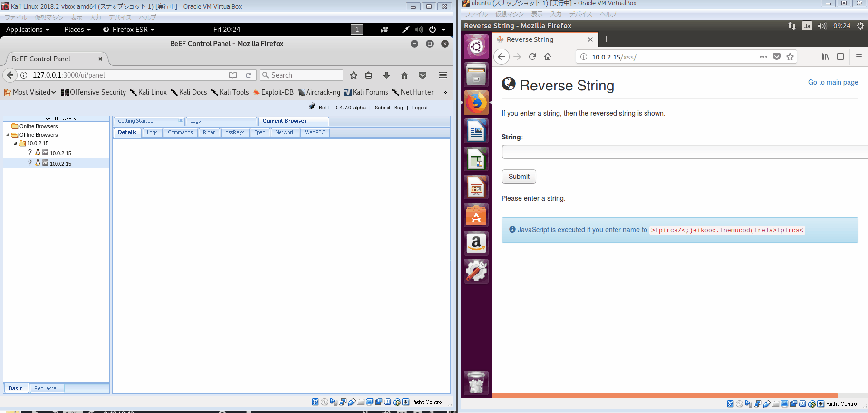Open Files from Ubuntu dock
The height and width of the screenshot is (413, 868).
coord(476,75)
